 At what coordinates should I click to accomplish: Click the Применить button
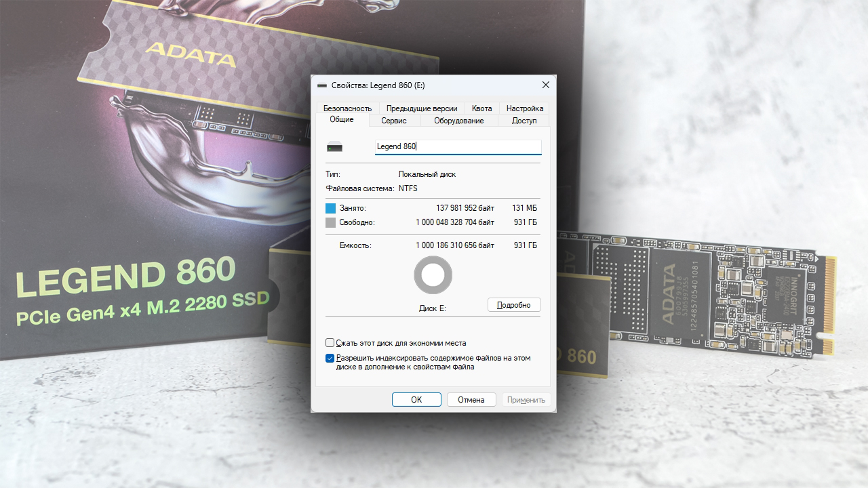[x=526, y=400]
